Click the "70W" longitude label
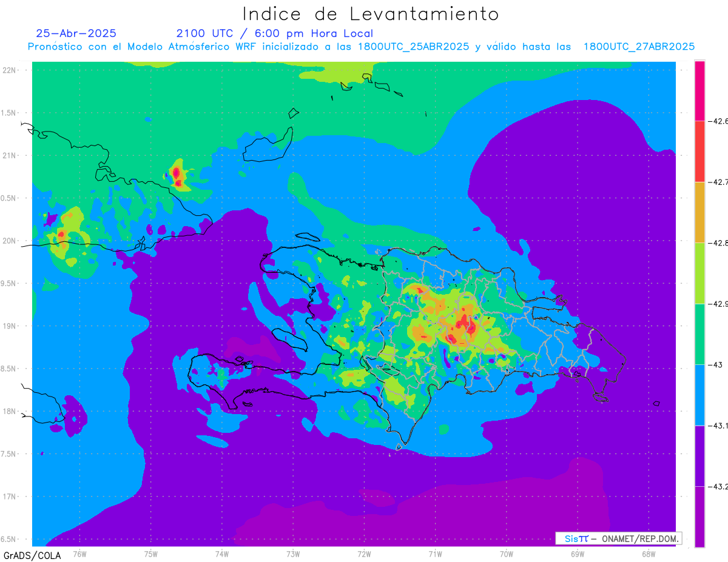The width and height of the screenshot is (728, 562). pyautogui.click(x=507, y=554)
